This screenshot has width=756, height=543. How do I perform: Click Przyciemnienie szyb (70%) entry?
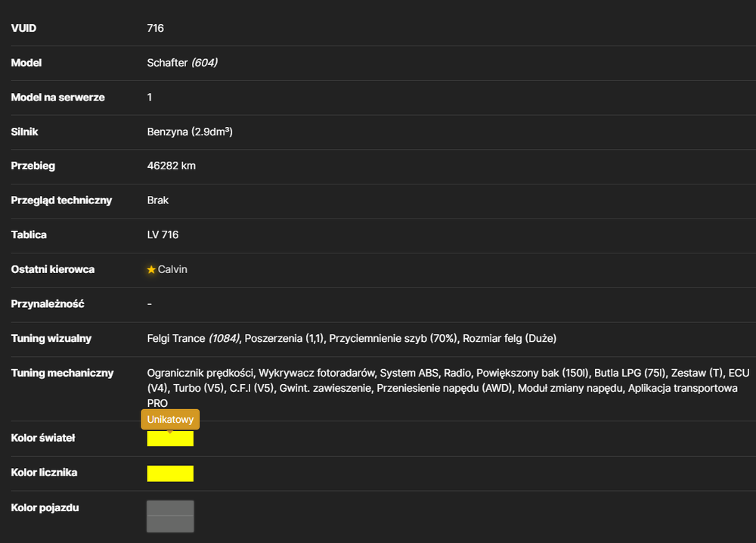pyautogui.click(x=393, y=339)
